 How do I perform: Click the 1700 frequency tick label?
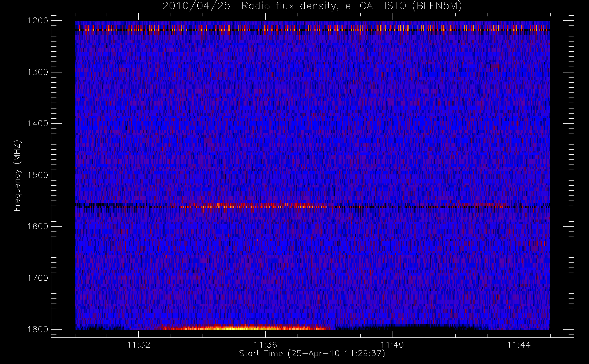38,278
